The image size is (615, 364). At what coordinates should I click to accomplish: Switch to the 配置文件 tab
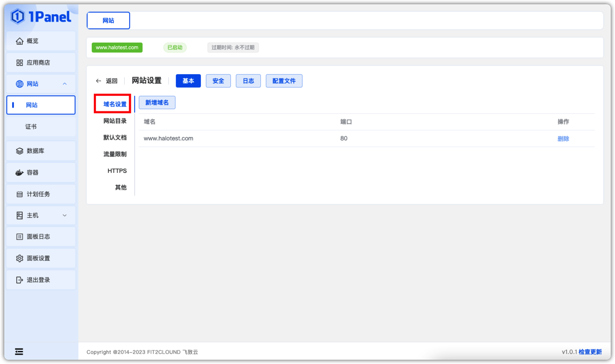click(x=284, y=81)
